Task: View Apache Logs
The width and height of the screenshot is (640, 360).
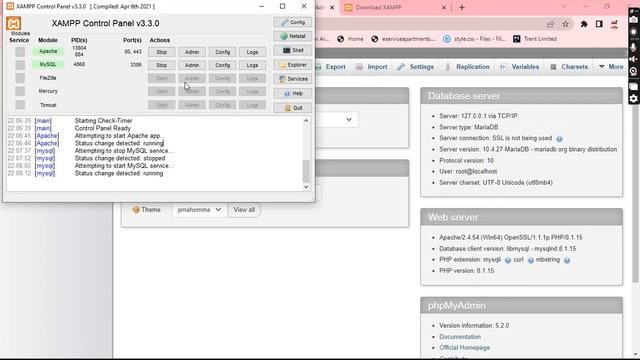Action: [252, 52]
